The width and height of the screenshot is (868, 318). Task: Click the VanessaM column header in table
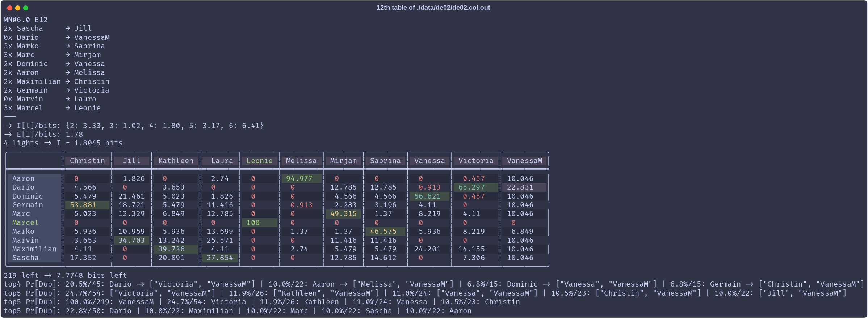tap(524, 161)
